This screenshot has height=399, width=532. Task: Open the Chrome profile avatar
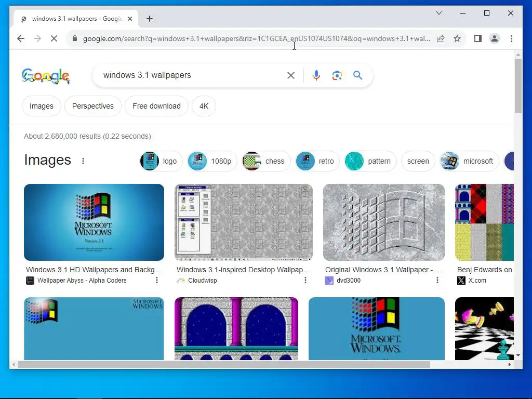pyautogui.click(x=495, y=38)
